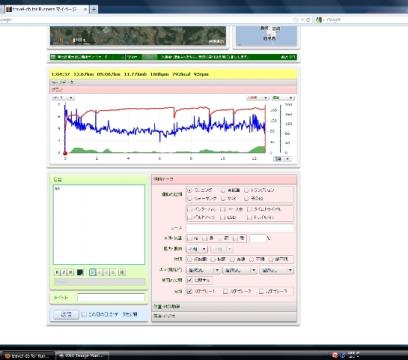408x360 pixels.
Task: Click the pink training data panel header
Action: [x=224, y=179]
